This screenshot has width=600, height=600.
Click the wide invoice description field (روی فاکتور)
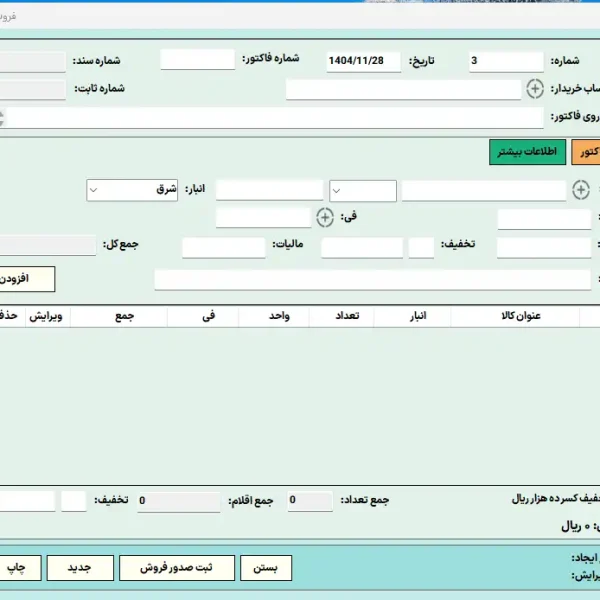(275, 118)
